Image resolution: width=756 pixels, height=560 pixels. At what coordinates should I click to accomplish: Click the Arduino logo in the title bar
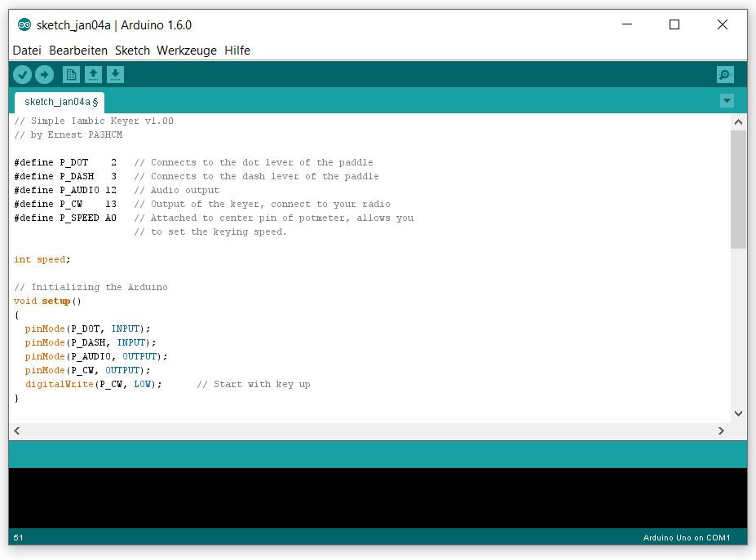tap(24, 24)
